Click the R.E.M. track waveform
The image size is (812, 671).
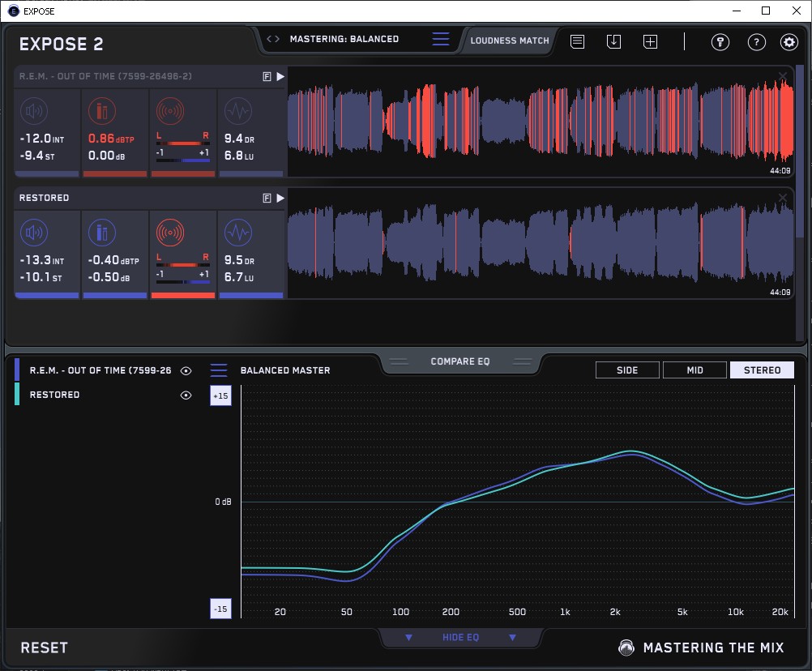(x=535, y=122)
